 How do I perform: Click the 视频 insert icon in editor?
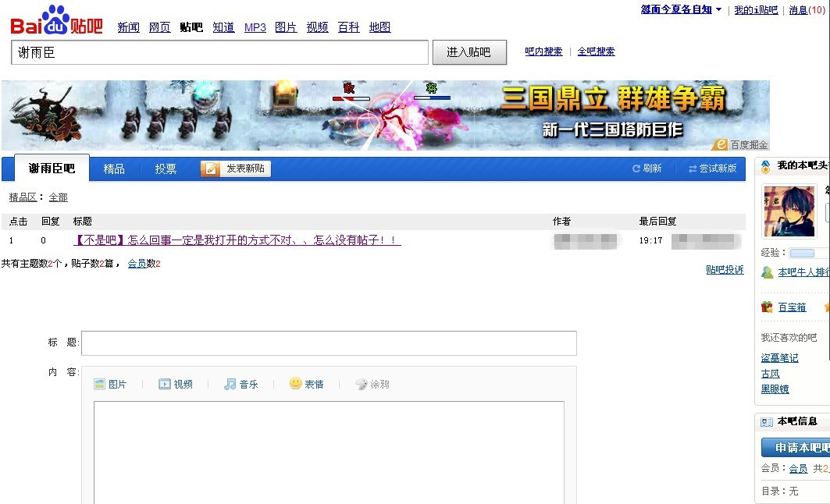(165, 384)
